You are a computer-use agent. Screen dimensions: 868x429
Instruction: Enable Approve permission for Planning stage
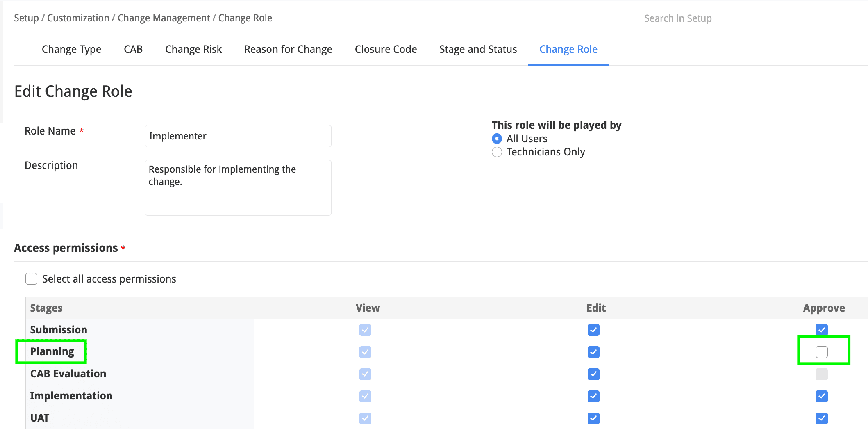(821, 352)
